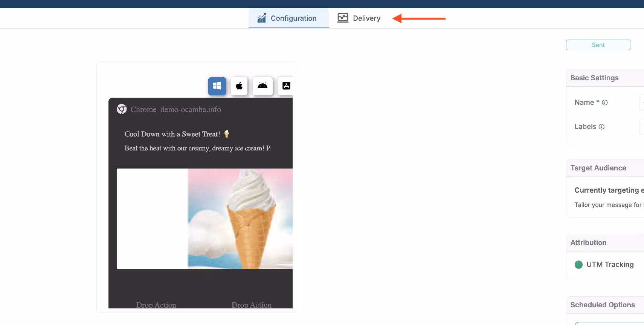Viewport: 644px width, 325px height.
Task: Select the Android platform preview icon
Action: pos(262,86)
